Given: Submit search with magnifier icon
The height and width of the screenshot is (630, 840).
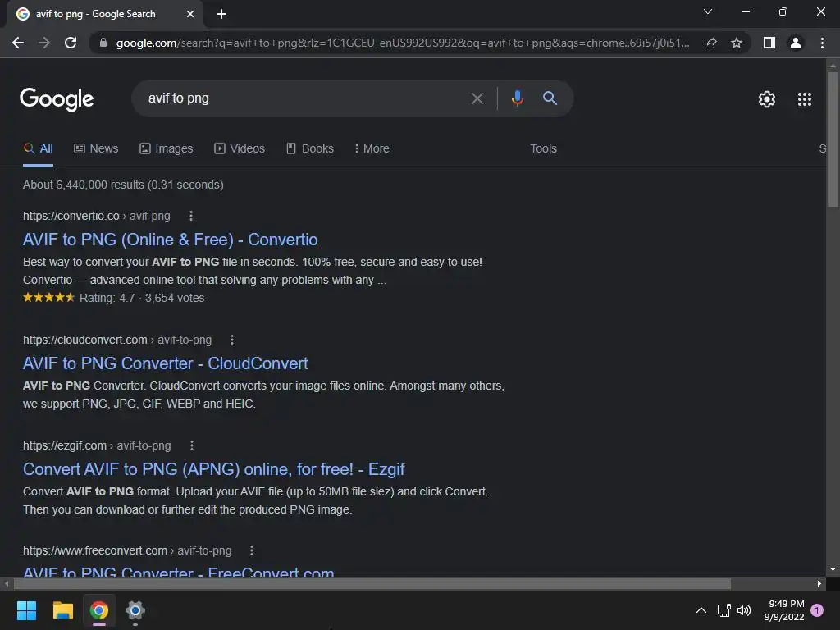Looking at the screenshot, I should pyautogui.click(x=550, y=98).
